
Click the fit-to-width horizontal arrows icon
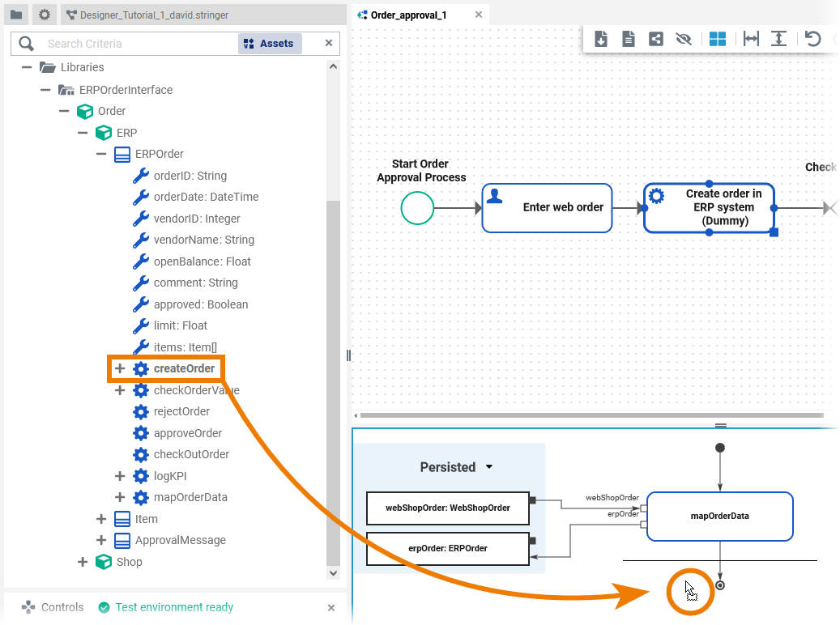[x=751, y=39]
